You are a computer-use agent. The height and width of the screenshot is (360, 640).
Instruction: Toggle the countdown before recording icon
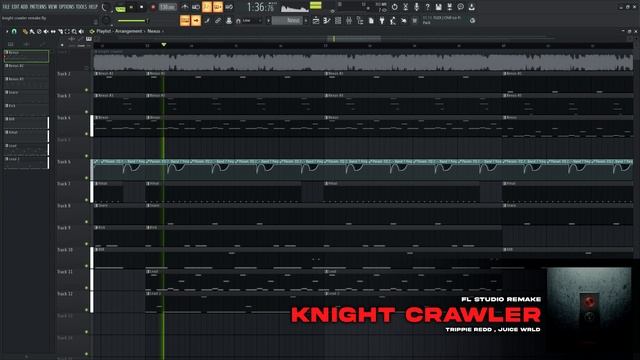pyautogui.click(x=196, y=7)
